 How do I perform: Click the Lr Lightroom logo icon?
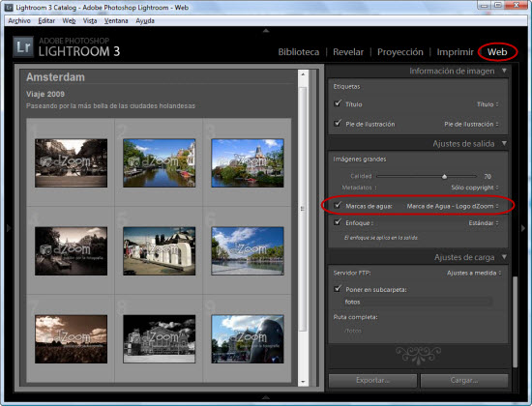[x=23, y=46]
